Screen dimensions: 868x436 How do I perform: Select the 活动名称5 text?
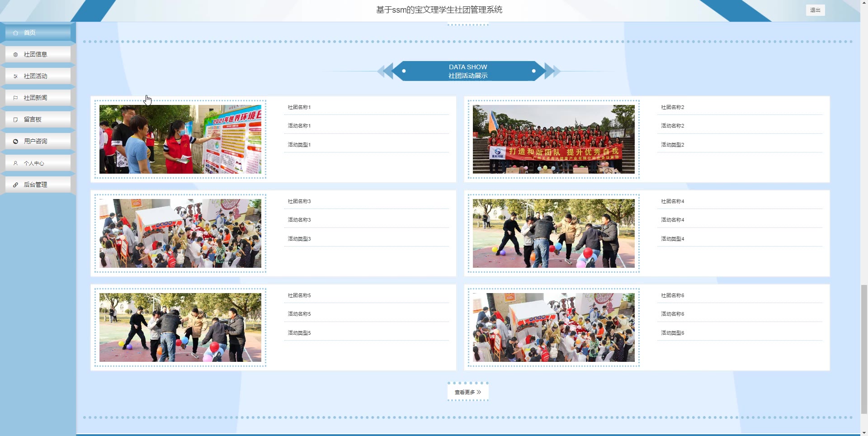299,314
